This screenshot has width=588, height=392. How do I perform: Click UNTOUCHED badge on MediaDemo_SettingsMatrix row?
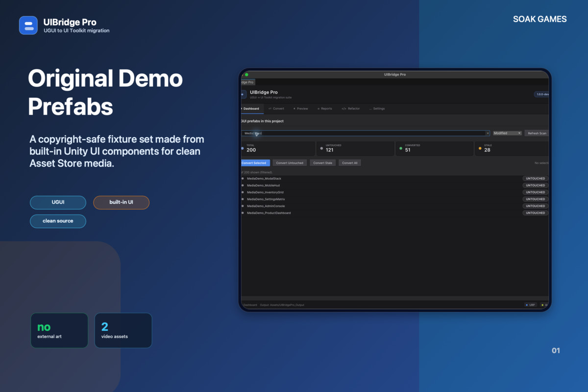(535, 199)
